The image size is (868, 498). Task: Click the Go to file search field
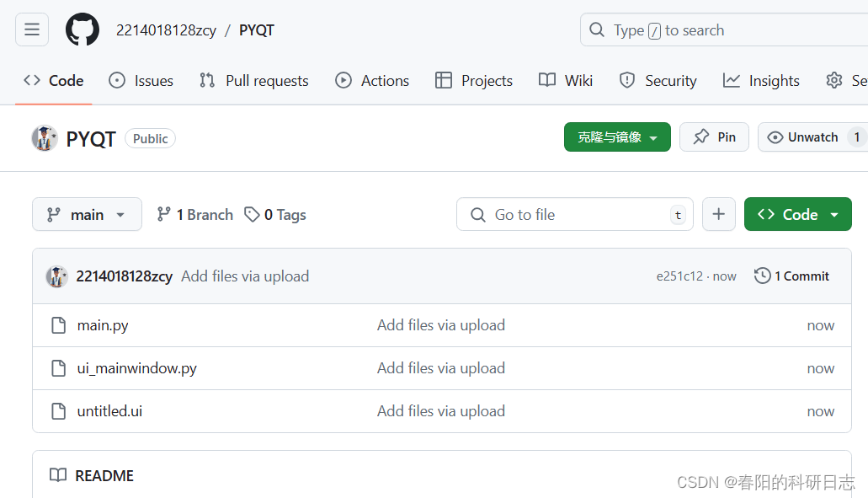(575, 214)
